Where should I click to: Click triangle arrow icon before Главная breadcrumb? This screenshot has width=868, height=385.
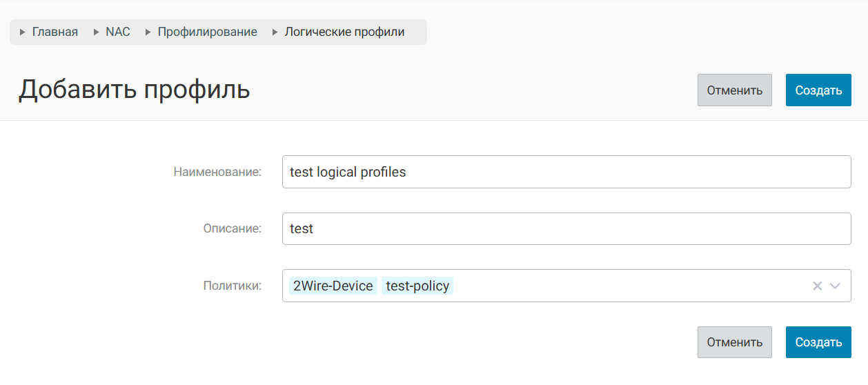[23, 32]
